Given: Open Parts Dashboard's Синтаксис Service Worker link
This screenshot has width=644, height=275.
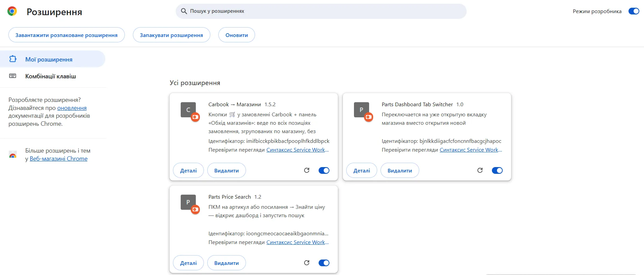Looking at the screenshot, I should (471, 150).
